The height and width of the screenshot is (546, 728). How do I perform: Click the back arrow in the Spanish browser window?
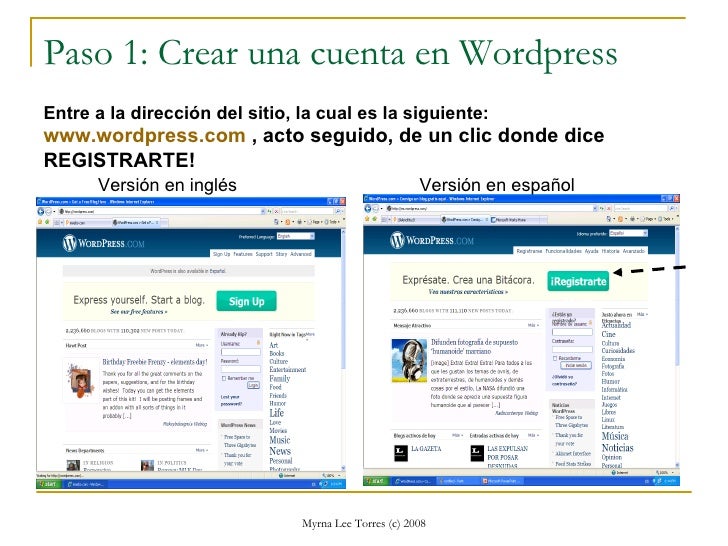point(368,208)
